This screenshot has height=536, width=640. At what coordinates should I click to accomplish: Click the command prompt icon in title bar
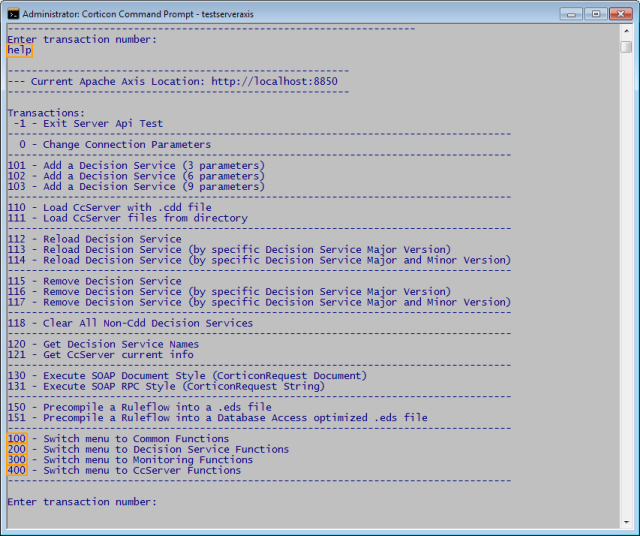click(x=13, y=14)
